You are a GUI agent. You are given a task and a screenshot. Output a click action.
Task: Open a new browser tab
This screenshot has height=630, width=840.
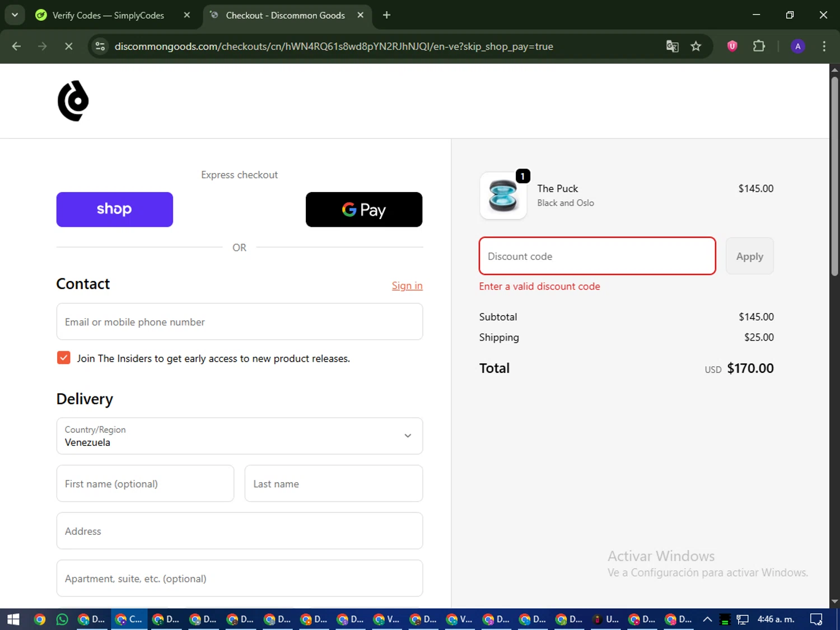386,15
